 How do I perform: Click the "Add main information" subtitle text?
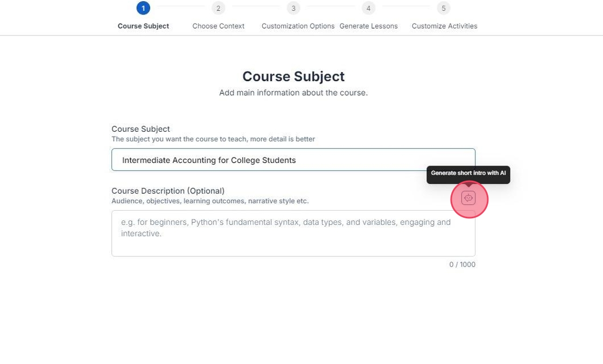point(293,92)
